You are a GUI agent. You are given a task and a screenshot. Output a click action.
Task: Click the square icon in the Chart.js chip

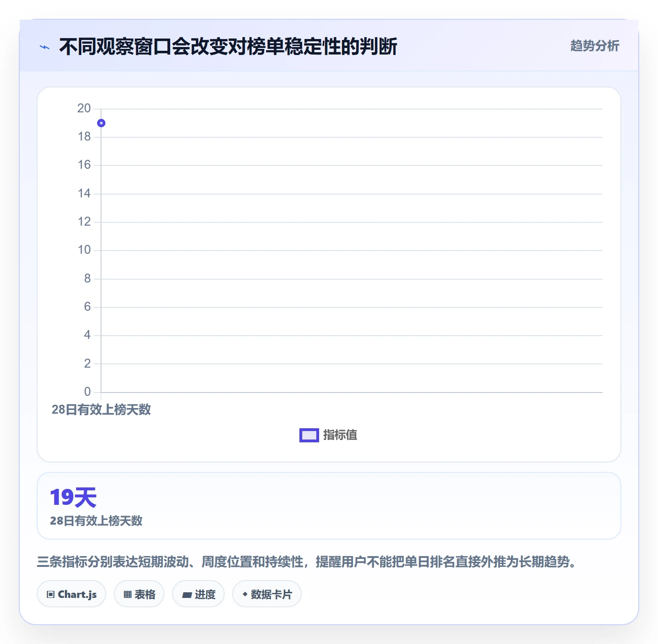pos(51,595)
